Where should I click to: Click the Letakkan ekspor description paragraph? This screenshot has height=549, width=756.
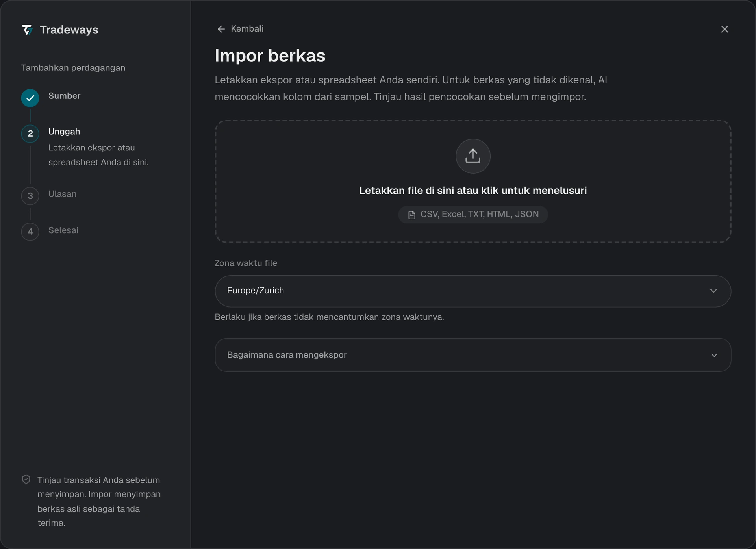[x=411, y=88]
